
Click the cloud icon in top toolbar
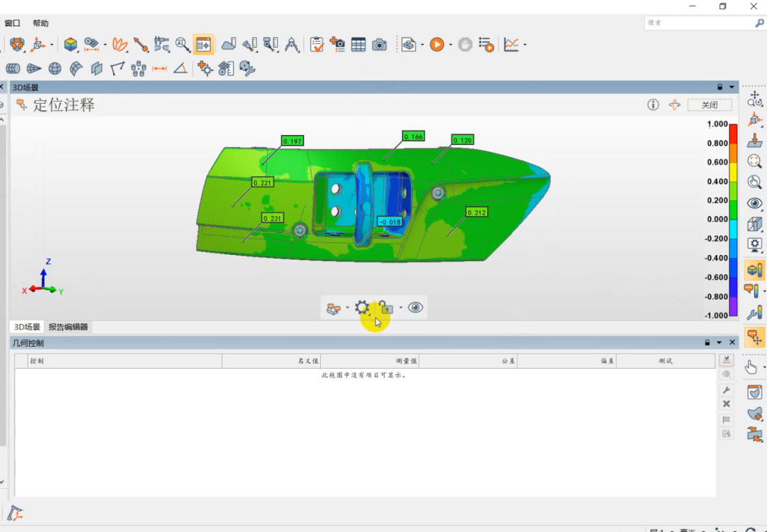point(229,45)
